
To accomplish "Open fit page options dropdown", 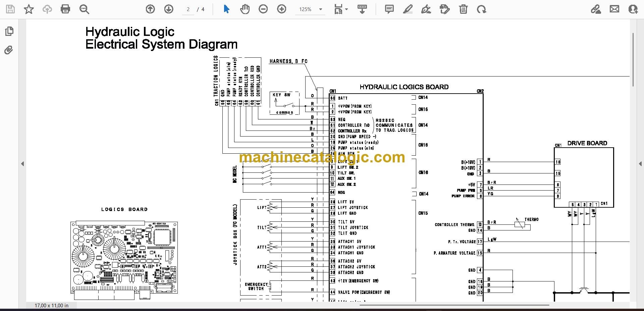I will click(x=341, y=9).
